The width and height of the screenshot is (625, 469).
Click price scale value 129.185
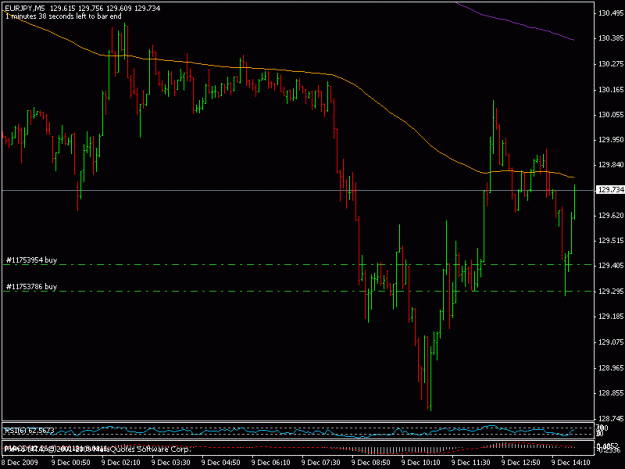[611, 317]
